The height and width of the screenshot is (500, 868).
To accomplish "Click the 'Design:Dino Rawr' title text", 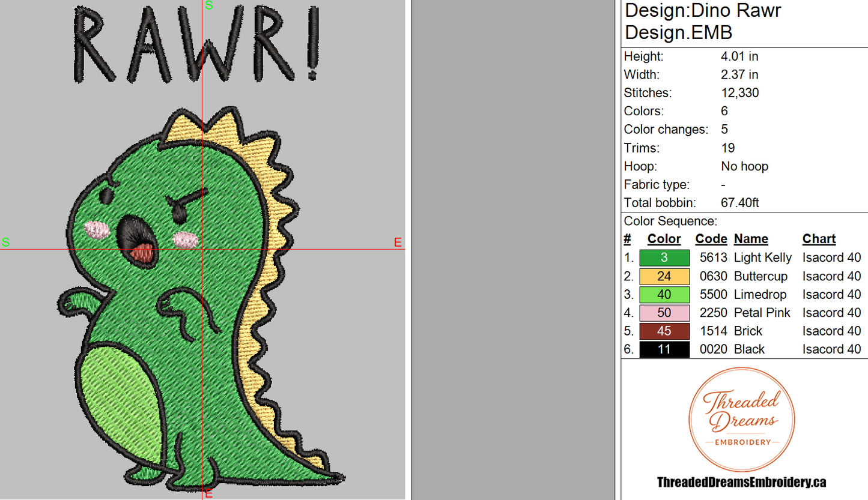I will click(703, 11).
